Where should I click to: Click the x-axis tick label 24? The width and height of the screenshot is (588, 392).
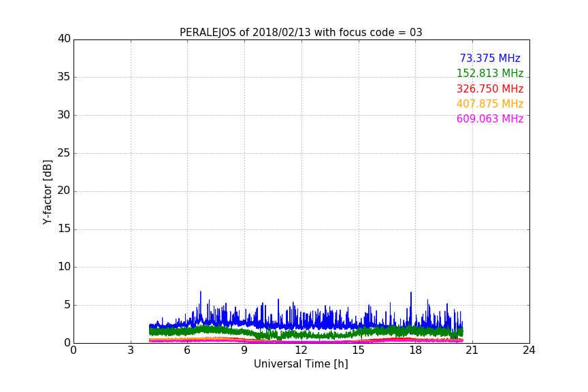click(529, 350)
